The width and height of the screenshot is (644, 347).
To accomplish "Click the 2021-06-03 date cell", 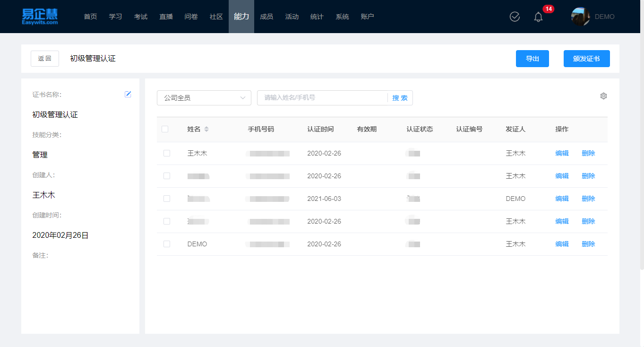I will click(x=324, y=199).
